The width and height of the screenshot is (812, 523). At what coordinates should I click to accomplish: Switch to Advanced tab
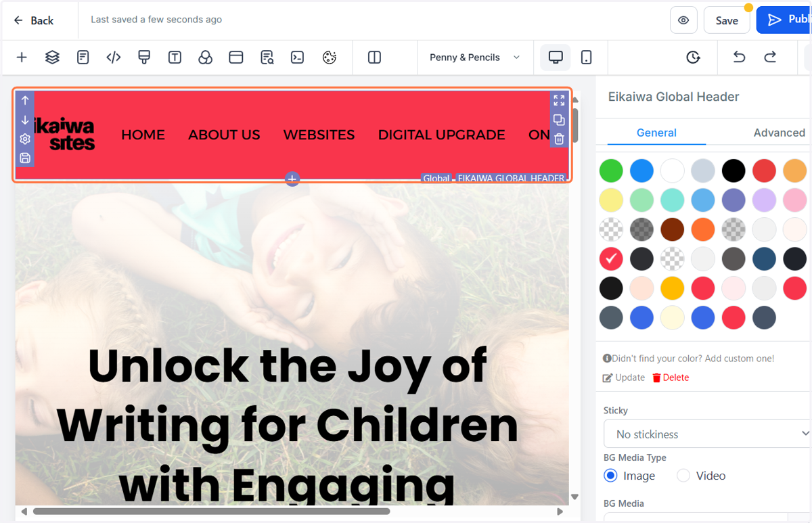(780, 133)
